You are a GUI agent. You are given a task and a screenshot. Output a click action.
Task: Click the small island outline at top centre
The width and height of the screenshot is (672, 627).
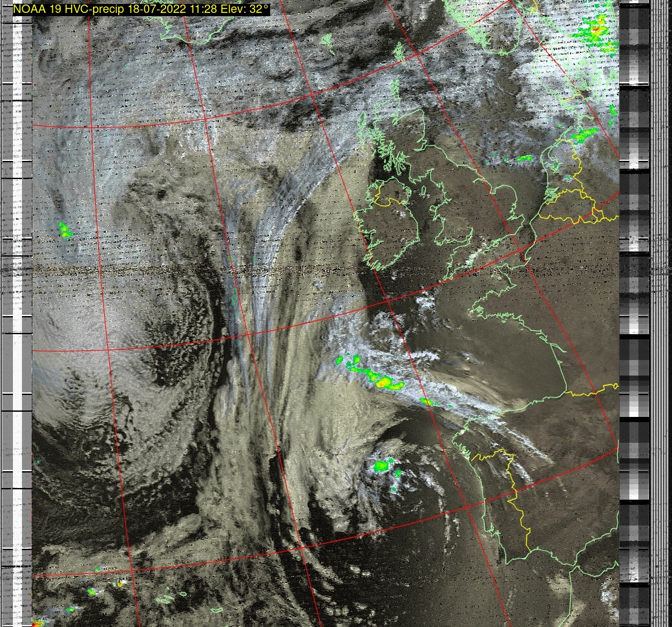tap(328, 43)
